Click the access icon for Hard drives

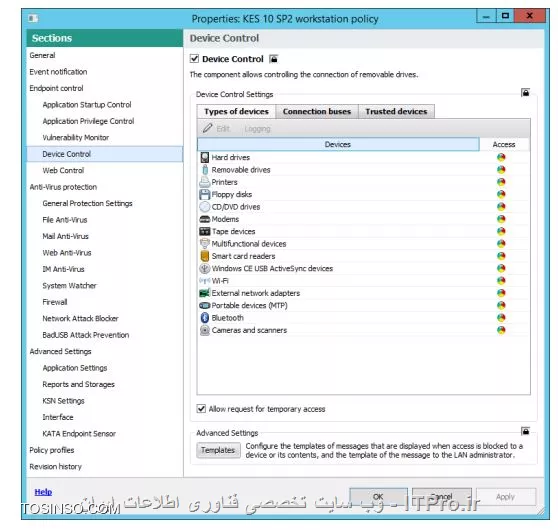pos(501,157)
